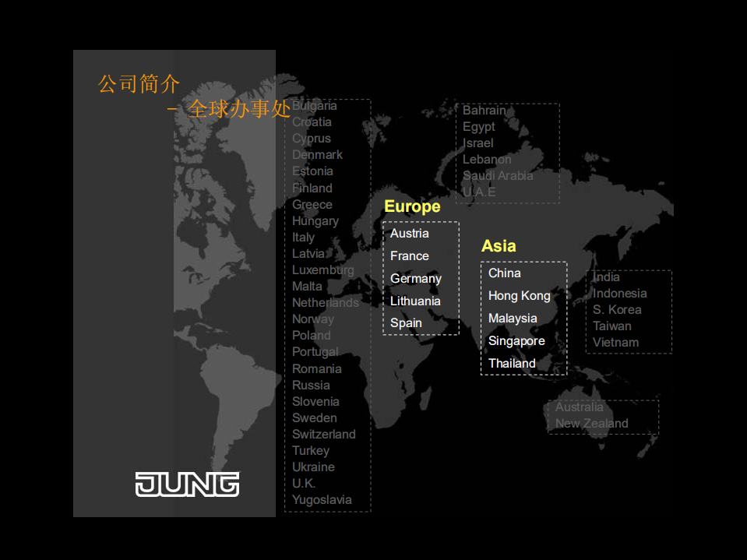The image size is (747, 560).
Task: Click the 公司简介 slide title
Action: click(138, 84)
